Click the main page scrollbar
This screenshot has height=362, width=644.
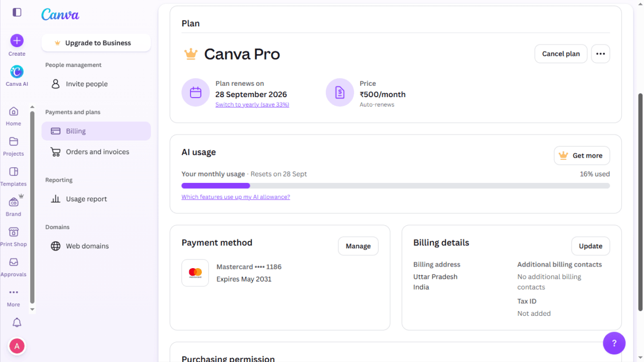click(640, 202)
